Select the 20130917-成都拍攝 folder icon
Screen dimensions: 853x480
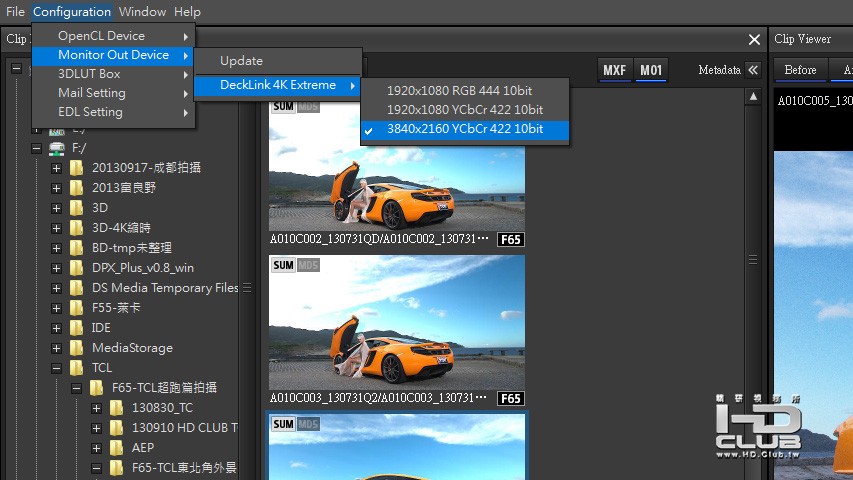(77, 168)
